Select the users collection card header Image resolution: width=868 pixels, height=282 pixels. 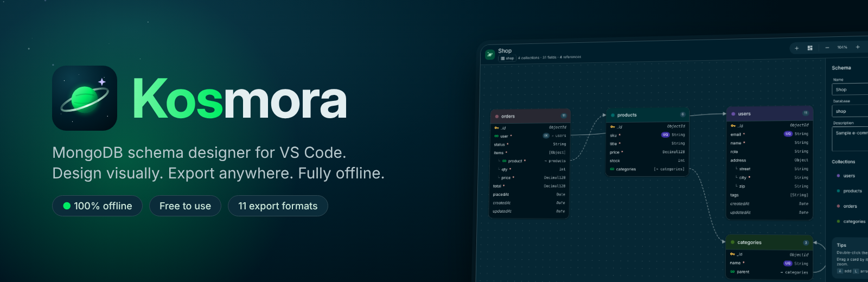[x=769, y=113]
